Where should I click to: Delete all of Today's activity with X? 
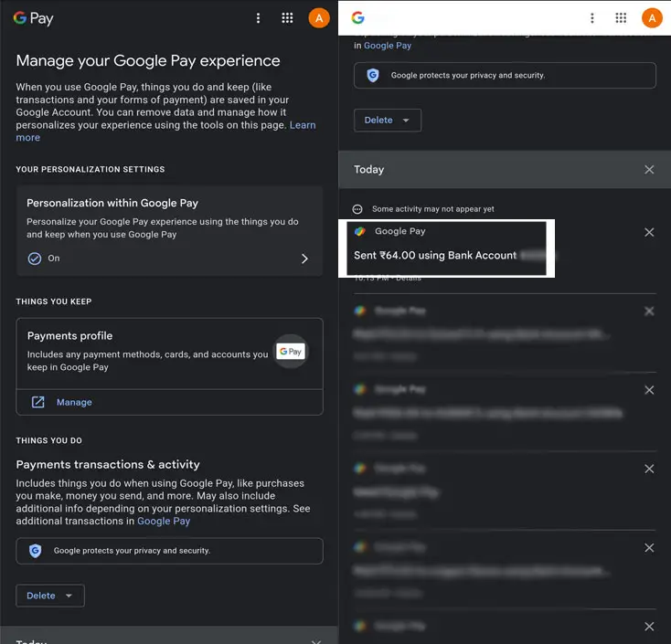coord(649,170)
